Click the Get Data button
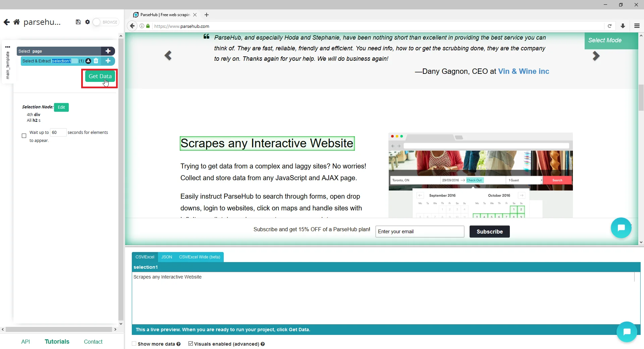The width and height of the screenshot is (644, 349). tap(100, 77)
